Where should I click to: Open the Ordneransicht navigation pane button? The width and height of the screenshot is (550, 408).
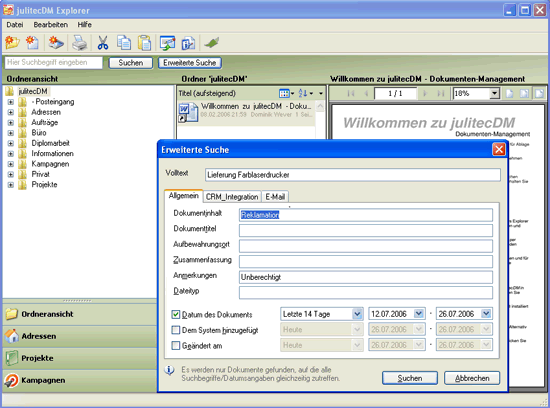tap(80, 314)
